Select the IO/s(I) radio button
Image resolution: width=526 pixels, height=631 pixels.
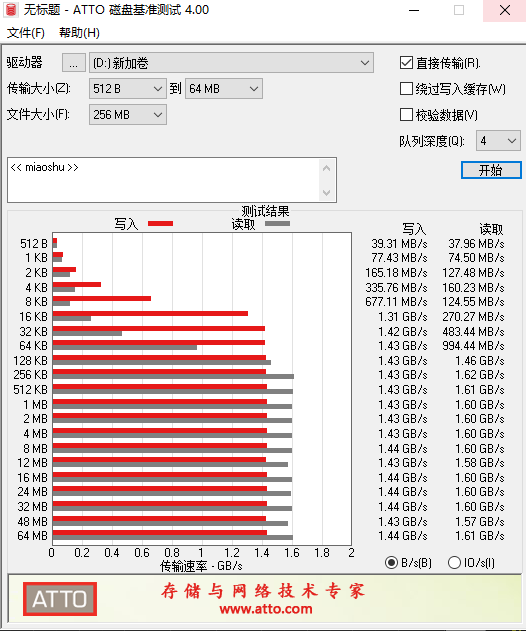click(454, 563)
